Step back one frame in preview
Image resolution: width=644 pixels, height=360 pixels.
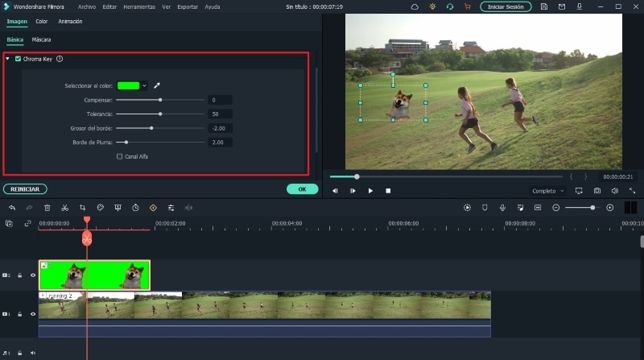(335, 191)
